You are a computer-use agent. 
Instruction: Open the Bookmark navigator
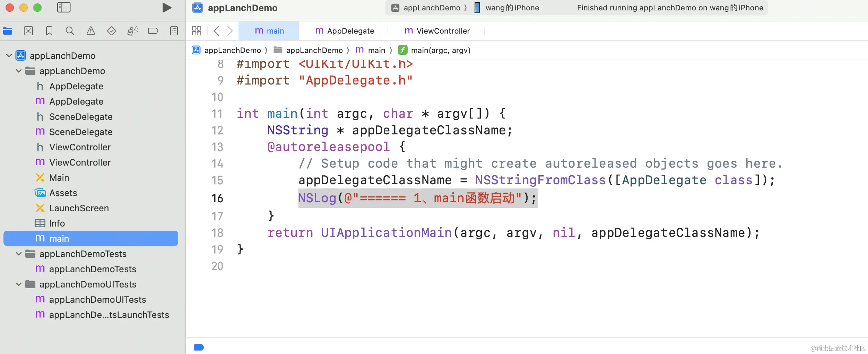pos(49,31)
